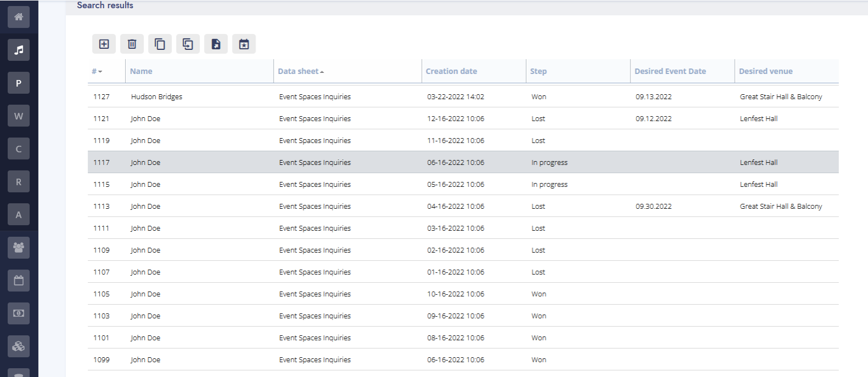
Task: Sort by Data sheet column header
Action: (300, 71)
